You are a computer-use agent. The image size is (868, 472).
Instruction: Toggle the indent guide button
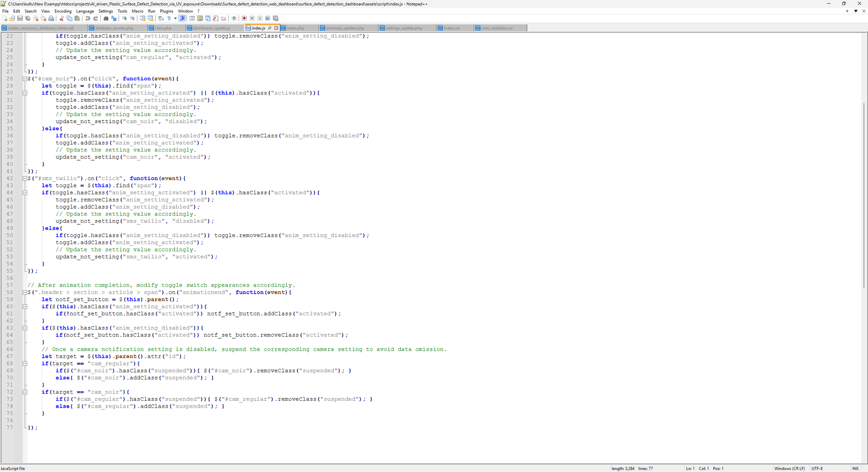point(182,18)
